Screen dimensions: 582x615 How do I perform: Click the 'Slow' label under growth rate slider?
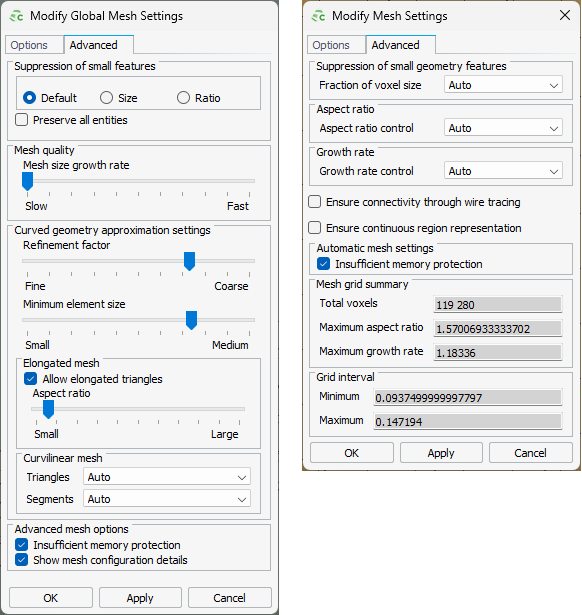click(36, 206)
